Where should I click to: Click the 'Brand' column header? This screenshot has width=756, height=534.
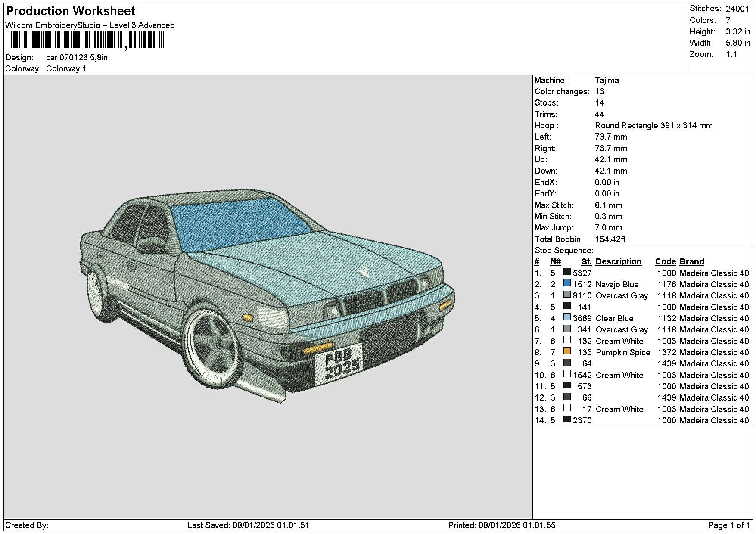point(692,262)
